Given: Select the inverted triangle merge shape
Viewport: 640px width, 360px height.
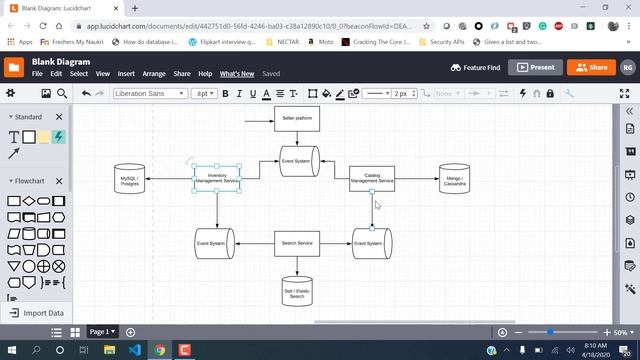Looking at the screenshot, I should coord(13,266).
